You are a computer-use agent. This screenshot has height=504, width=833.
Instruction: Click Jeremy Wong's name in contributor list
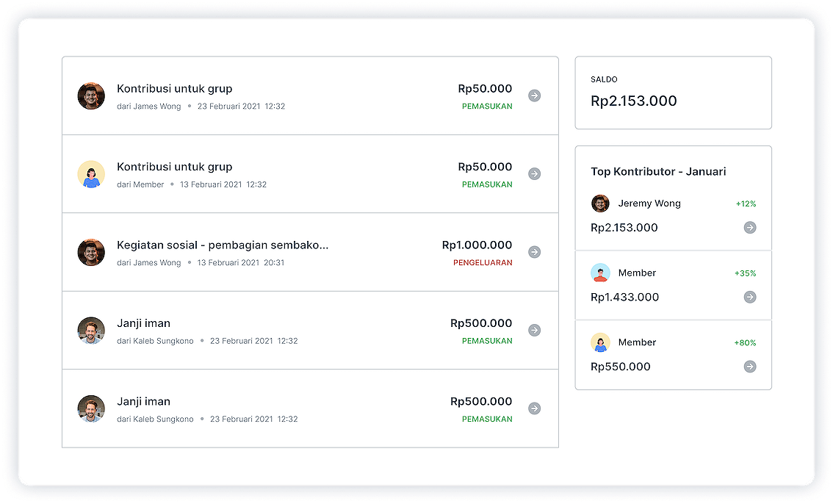click(x=649, y=204)
